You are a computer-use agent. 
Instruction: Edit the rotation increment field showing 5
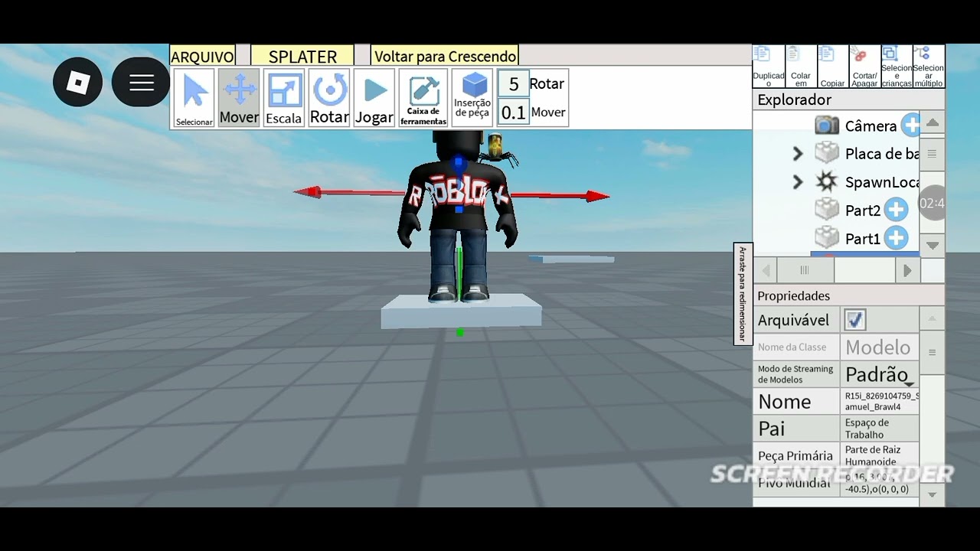513,83
